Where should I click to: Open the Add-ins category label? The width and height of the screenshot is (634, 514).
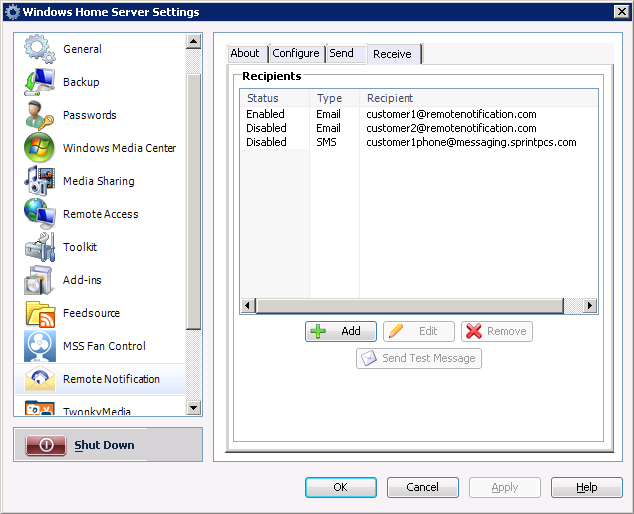point(82,280)
